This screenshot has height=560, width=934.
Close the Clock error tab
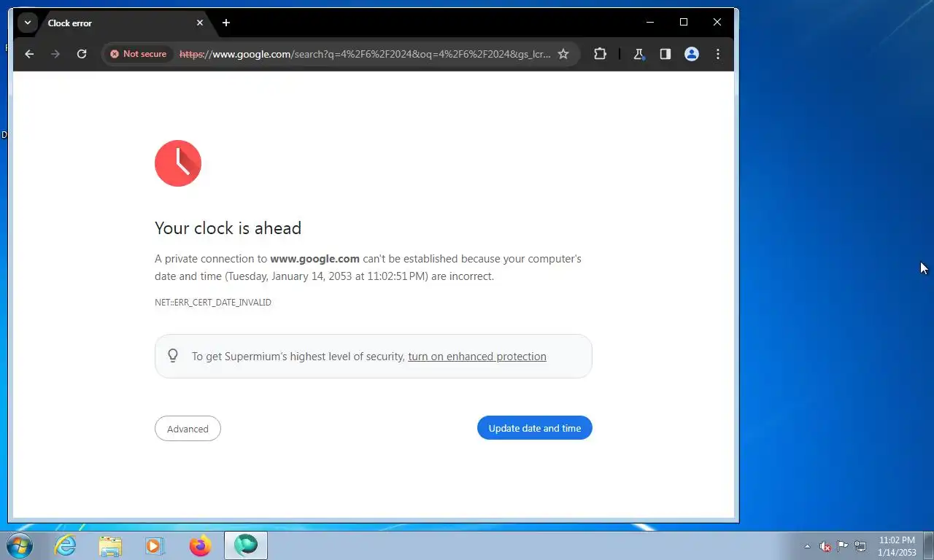coord(200,23)
